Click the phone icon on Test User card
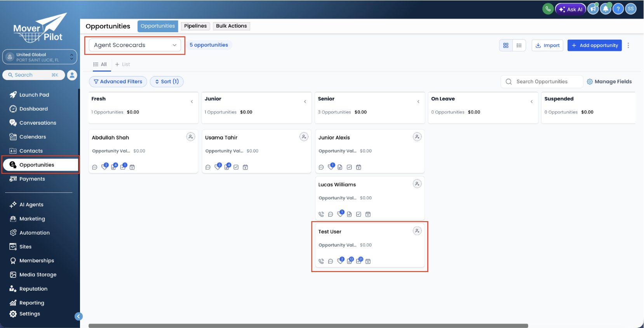644x328 pixels. pyautogui.click(x=321, y=261)
